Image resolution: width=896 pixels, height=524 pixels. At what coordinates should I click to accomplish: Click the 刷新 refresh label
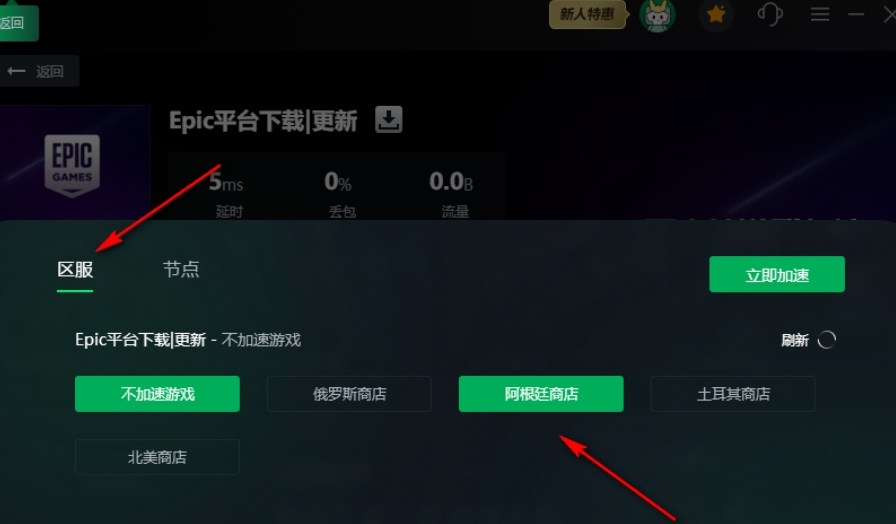pos(795,341)
